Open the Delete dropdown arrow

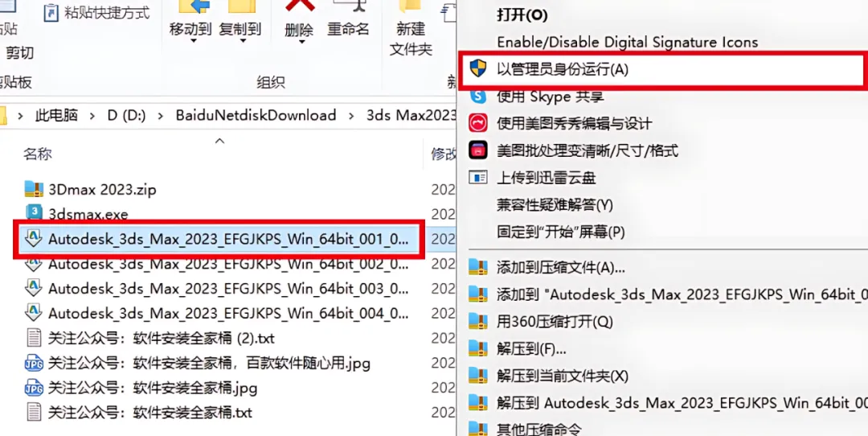click(x=299, y=41)
